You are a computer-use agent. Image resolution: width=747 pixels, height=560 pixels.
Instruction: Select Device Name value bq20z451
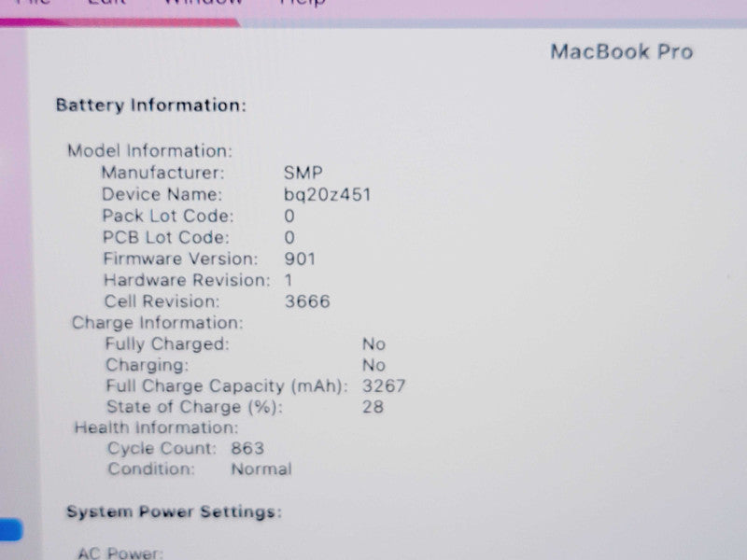(x=327, y=194)
